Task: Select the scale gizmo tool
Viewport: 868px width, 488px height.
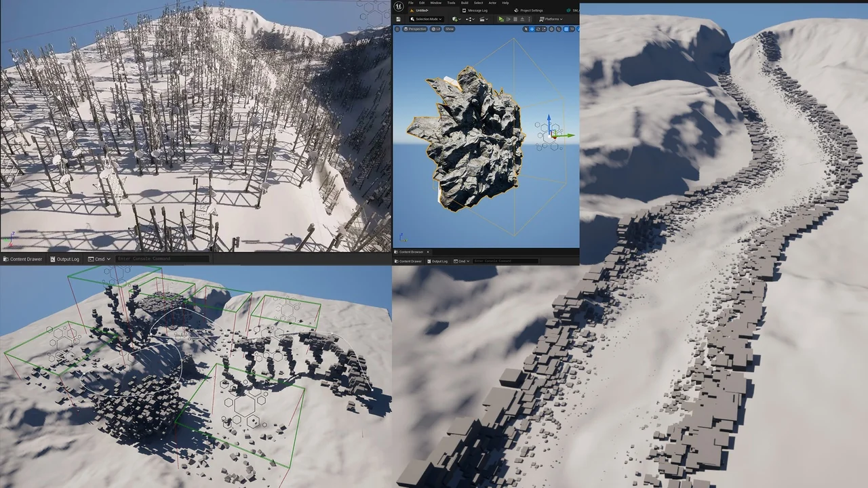Action: 544,29
